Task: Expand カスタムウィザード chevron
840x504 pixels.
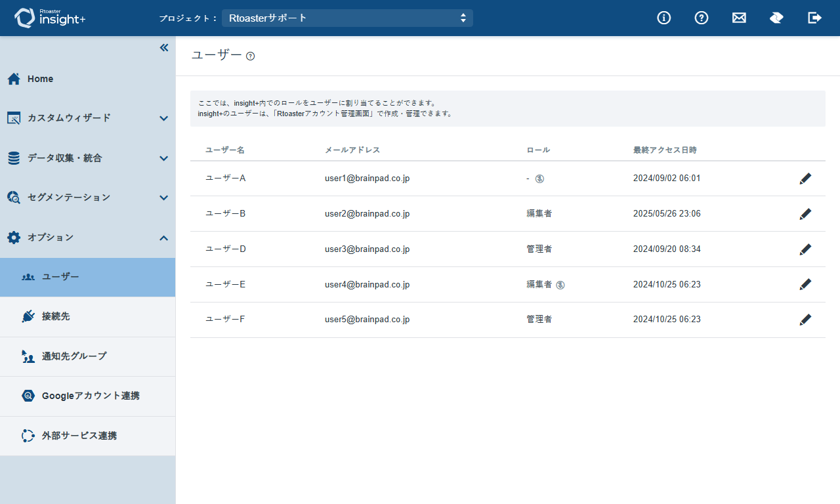Action: 164,118
